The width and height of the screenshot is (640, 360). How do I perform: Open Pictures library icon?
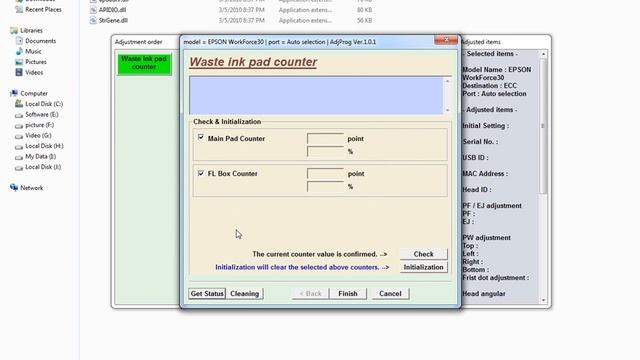coord(19,62)
